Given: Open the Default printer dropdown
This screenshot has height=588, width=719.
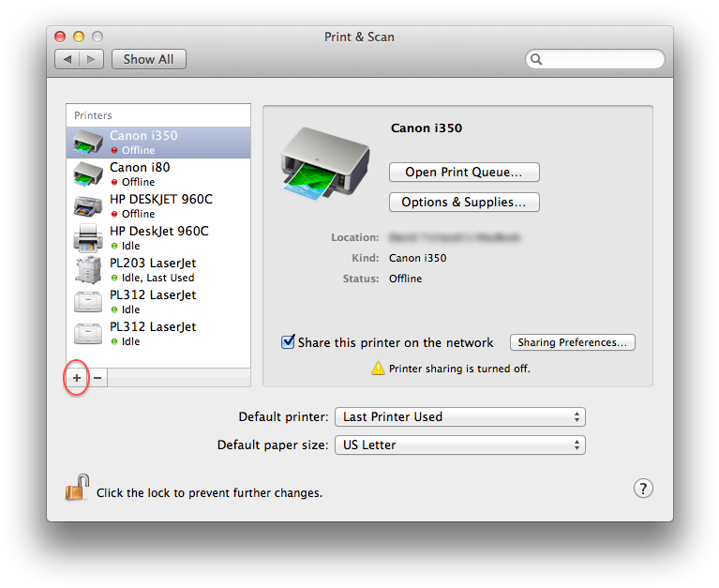Looking at the screenshot, I should tap(459, 416).
